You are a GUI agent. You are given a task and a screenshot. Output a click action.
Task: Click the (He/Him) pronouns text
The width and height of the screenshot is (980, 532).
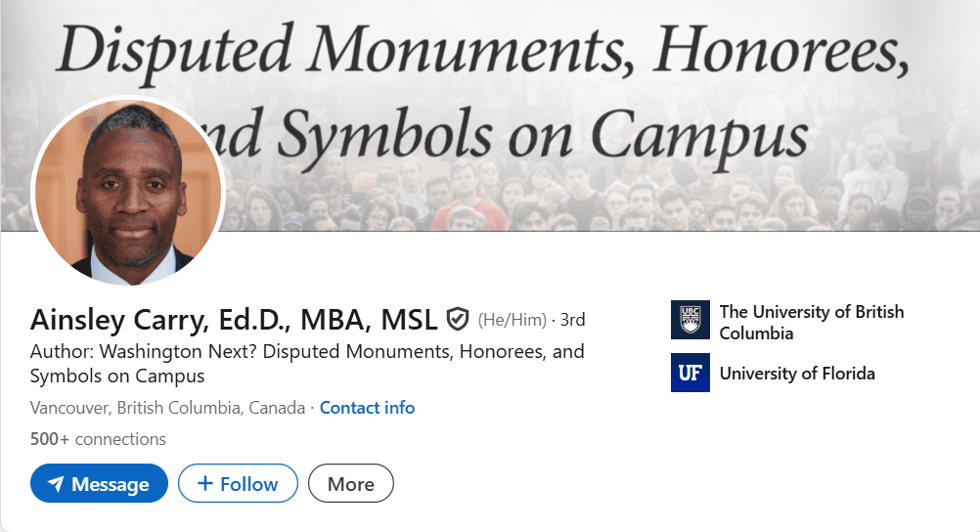[512, 320]
